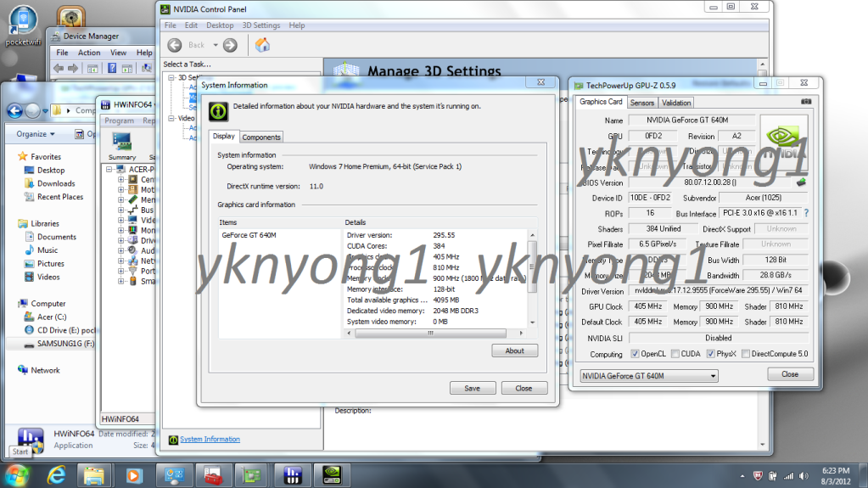
Task: Click the Windows Start orb
Action: 17,475
